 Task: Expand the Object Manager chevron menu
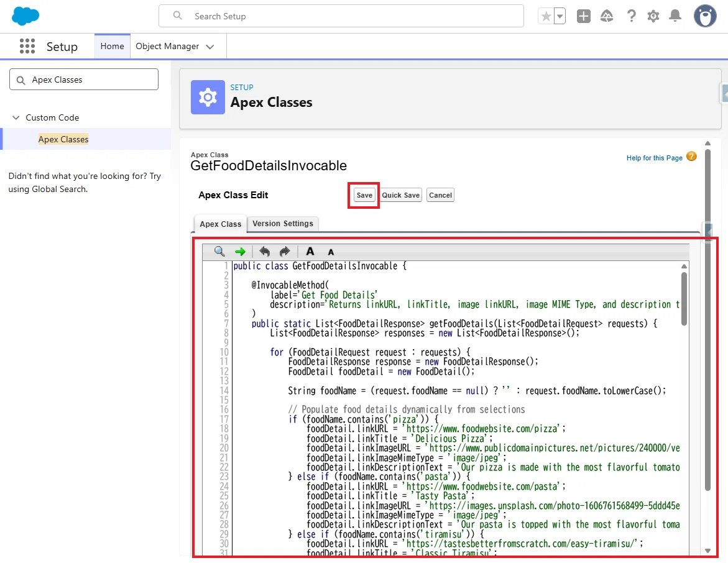point(210,47)
